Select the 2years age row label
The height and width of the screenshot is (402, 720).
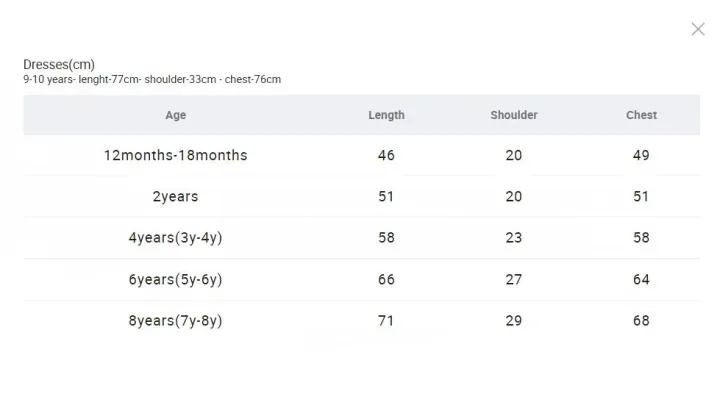coord(176,196)
